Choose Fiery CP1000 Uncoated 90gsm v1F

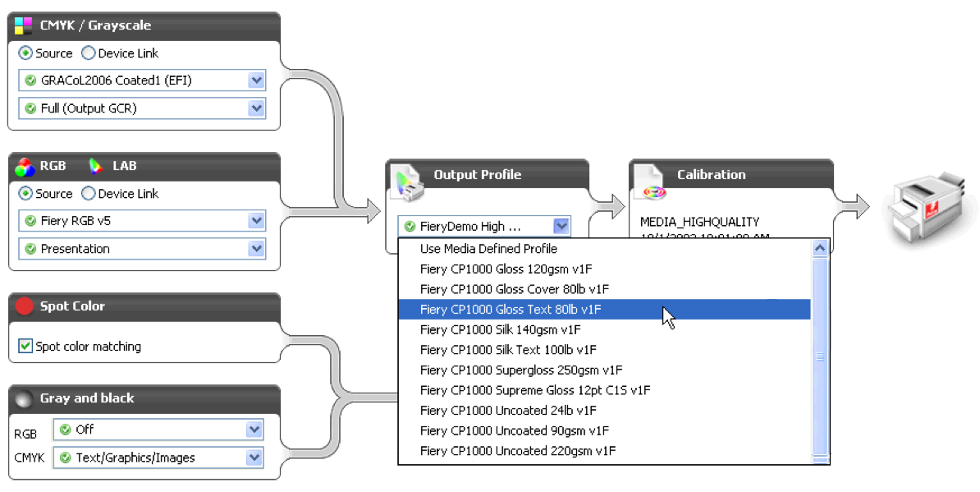tap(604, 430)
